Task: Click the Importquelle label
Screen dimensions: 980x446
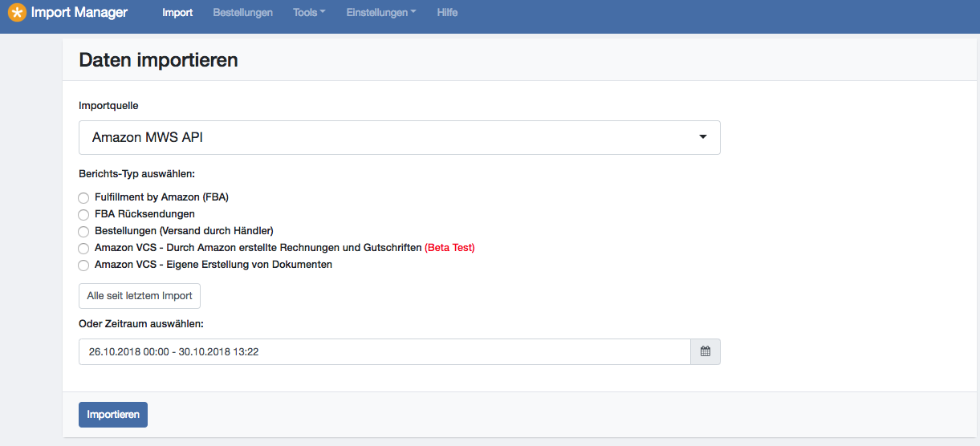Action: (108, 106)
